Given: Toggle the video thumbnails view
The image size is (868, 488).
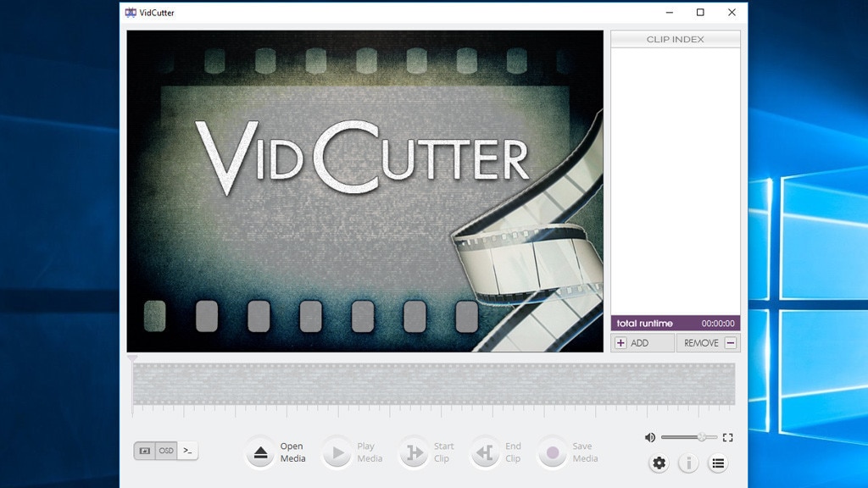Looking at the screenshot, I should click(144, 451).
